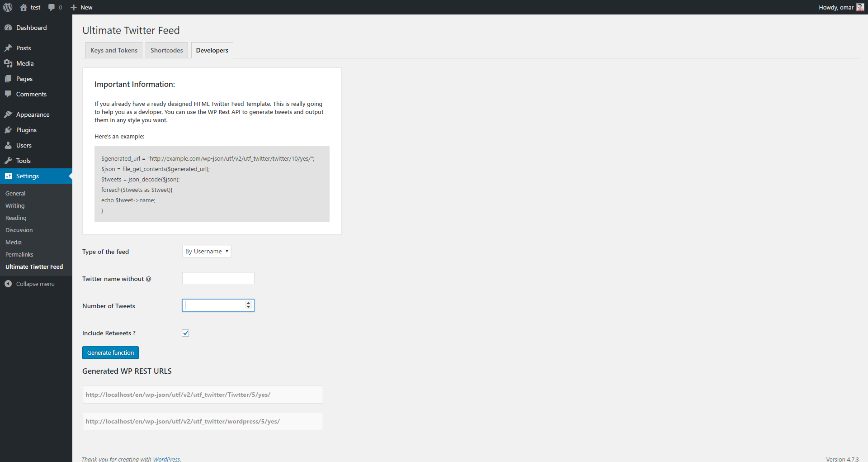Click the Ultimate Twitter Feed page title
The image size is (868, 462).
131,30
